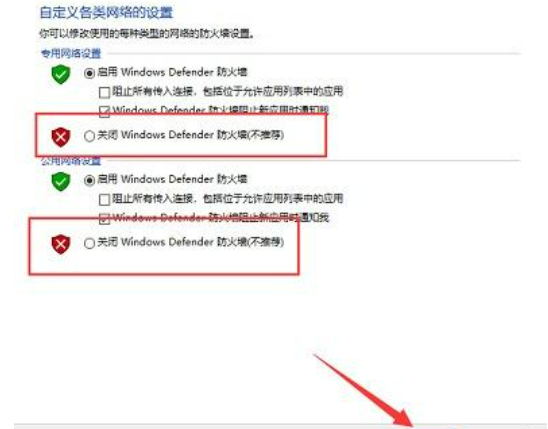Click red shield icon in public network section
Image resolution: width=548 pixels, height=429 pixels.
(60, 244)
